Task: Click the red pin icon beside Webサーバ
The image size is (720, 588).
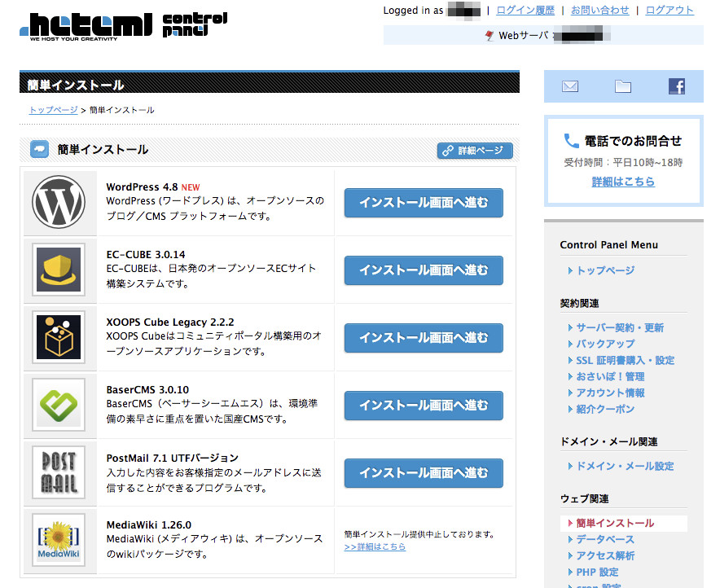Action: (490, 35)
